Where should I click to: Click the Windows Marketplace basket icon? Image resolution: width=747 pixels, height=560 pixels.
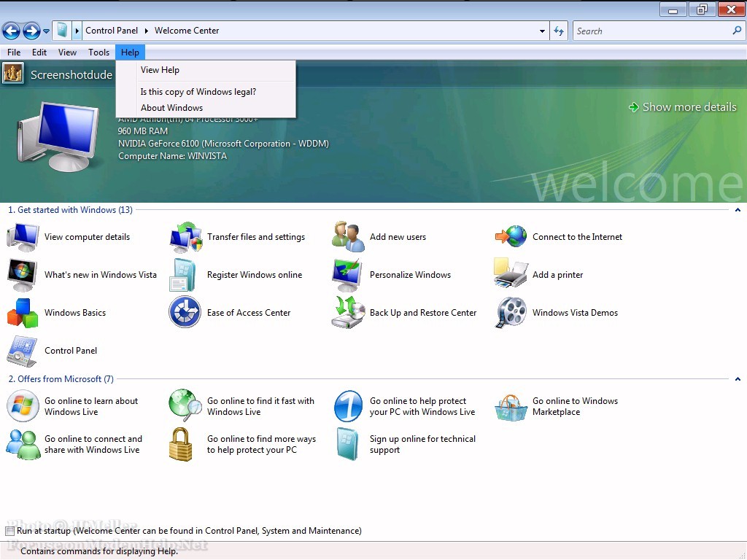point(511,408)
